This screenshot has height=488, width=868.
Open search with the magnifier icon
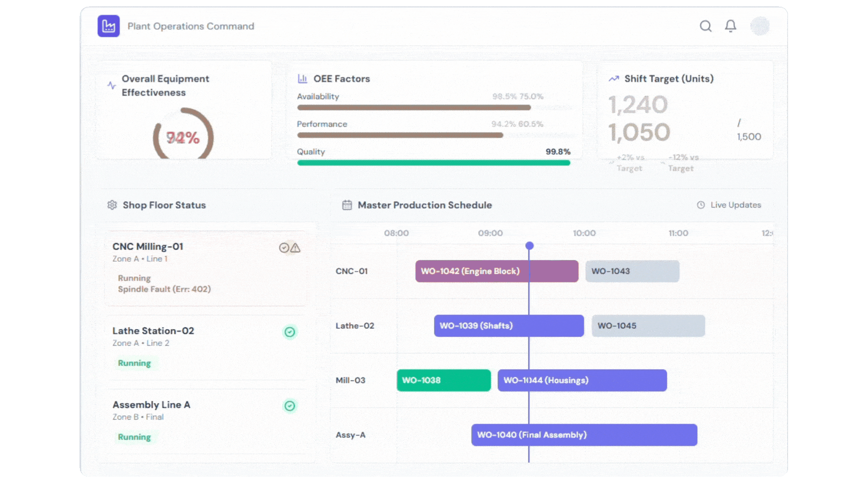click(x=705, y=26)
